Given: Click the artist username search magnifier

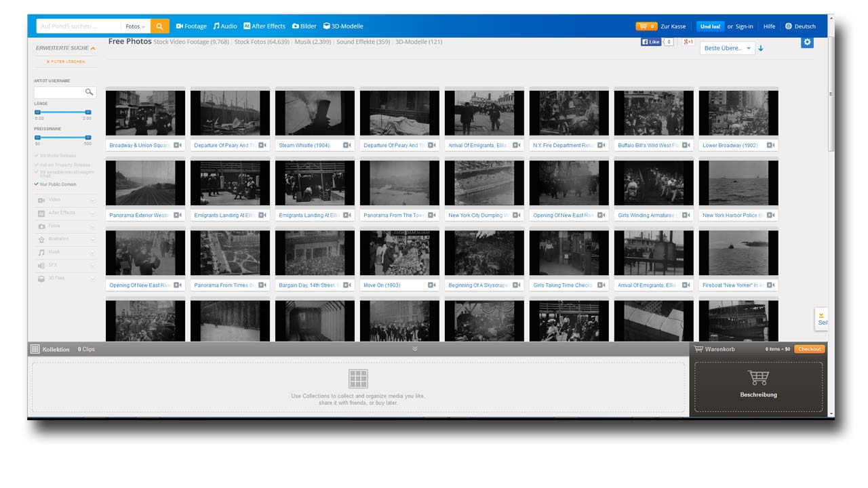Looking at the screenshot, I should coord(89,92).
